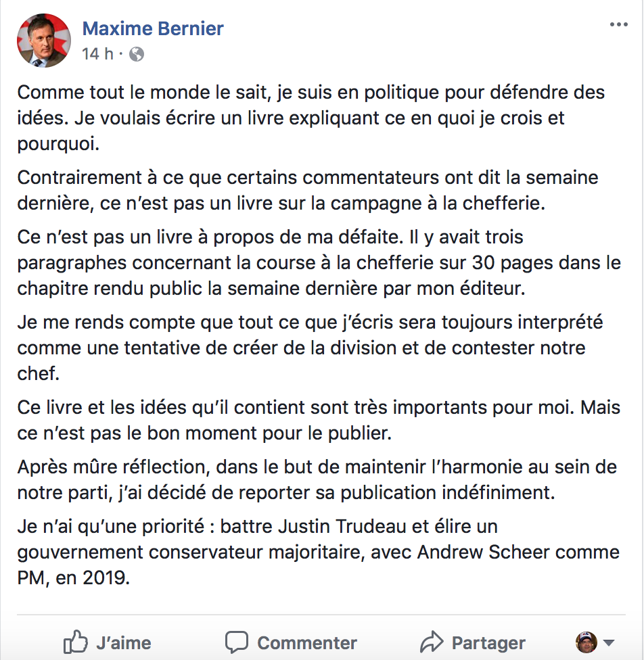Click the paragraph starting "Je me rends compte"
Viewport: 644px width, 660px height.
310,349
